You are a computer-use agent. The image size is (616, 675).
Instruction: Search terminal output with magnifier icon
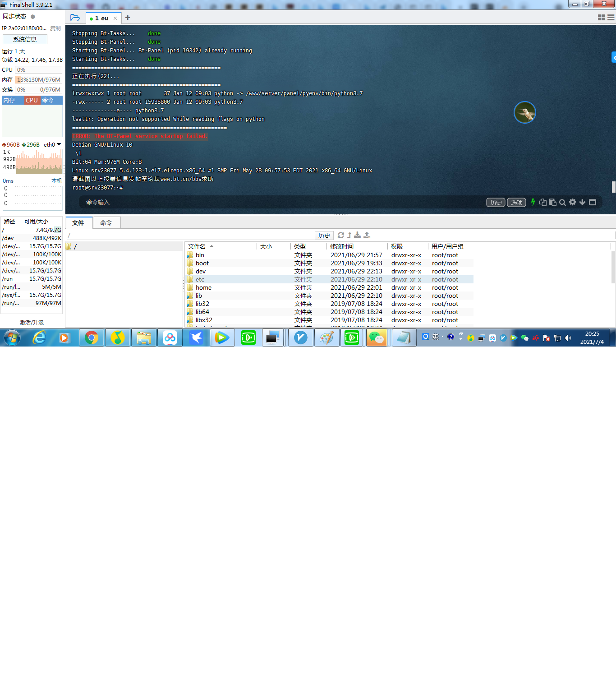pyautogui.click(x=562, y=202)
